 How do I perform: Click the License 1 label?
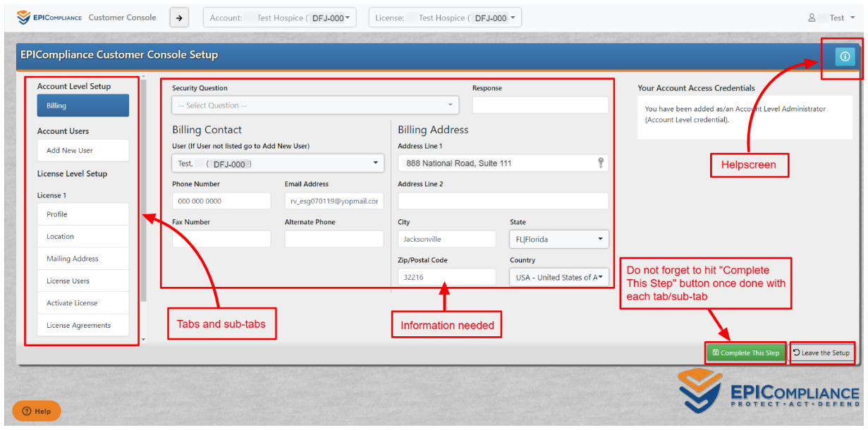click(x=51, y=195)
